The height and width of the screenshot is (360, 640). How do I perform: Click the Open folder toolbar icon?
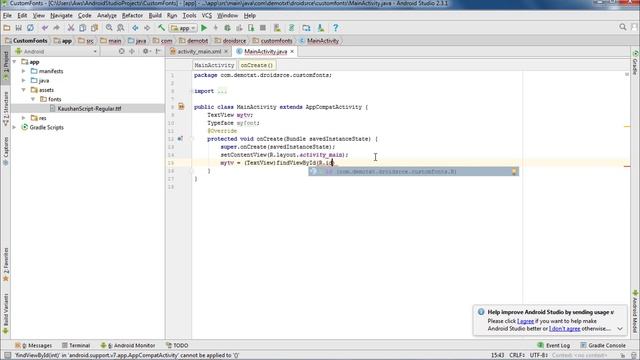click(7, 28)
